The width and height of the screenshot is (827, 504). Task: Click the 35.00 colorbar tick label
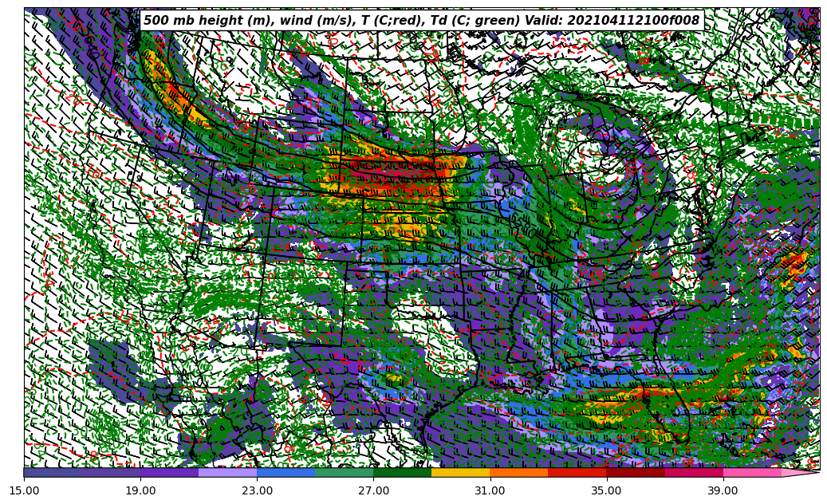click(x=606, y=491)
